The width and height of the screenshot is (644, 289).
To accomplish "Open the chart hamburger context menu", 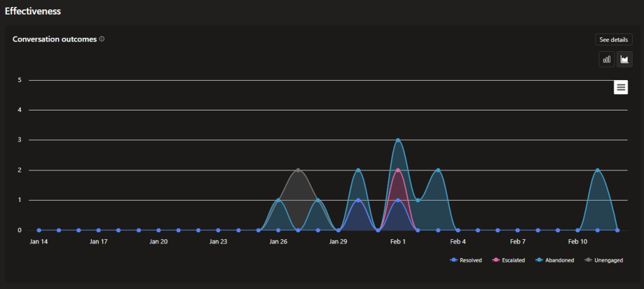I will tap(621, 88).
